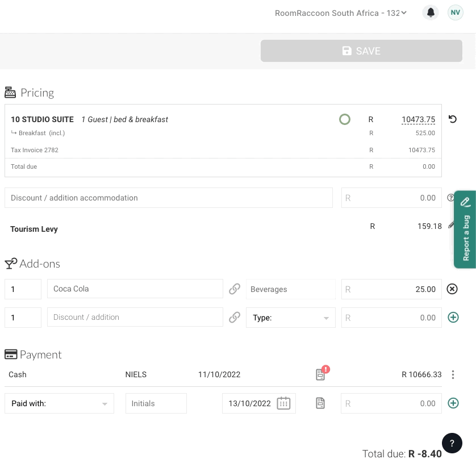Click the new payment amount field
This screenshot has width=476, height=463.
click(x=391, y=403)
